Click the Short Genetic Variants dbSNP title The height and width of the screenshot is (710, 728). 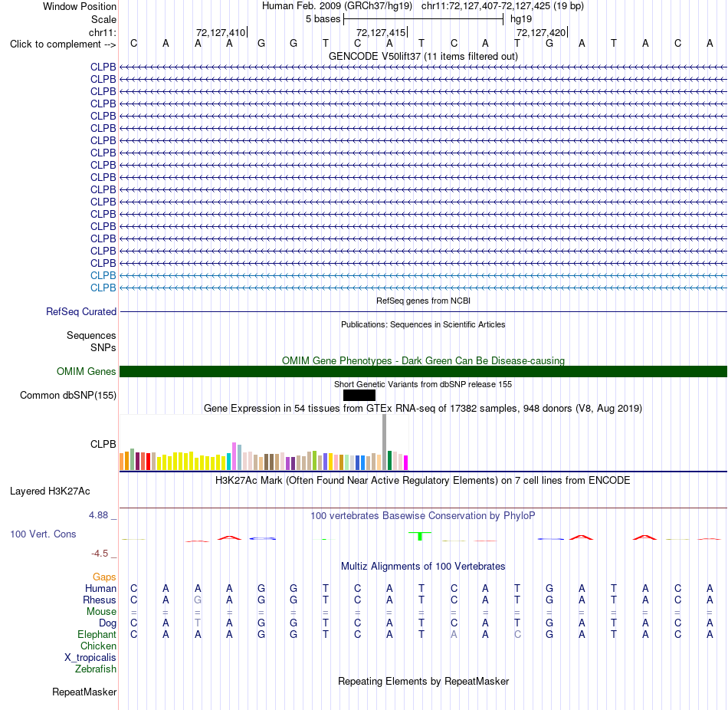423,384
